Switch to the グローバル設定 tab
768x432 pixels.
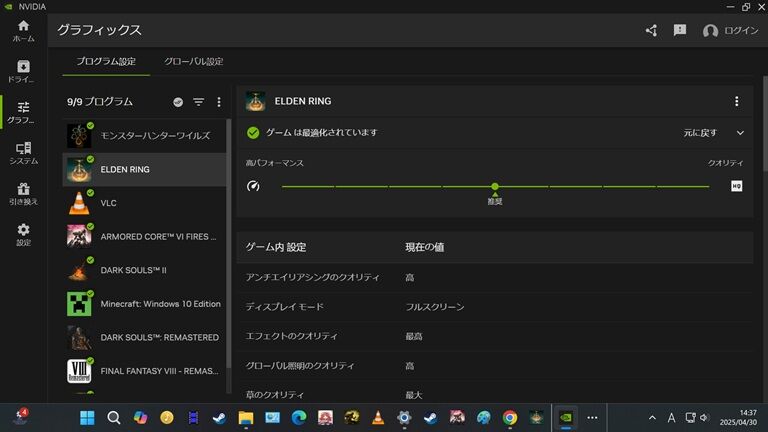tap(193, 62)
